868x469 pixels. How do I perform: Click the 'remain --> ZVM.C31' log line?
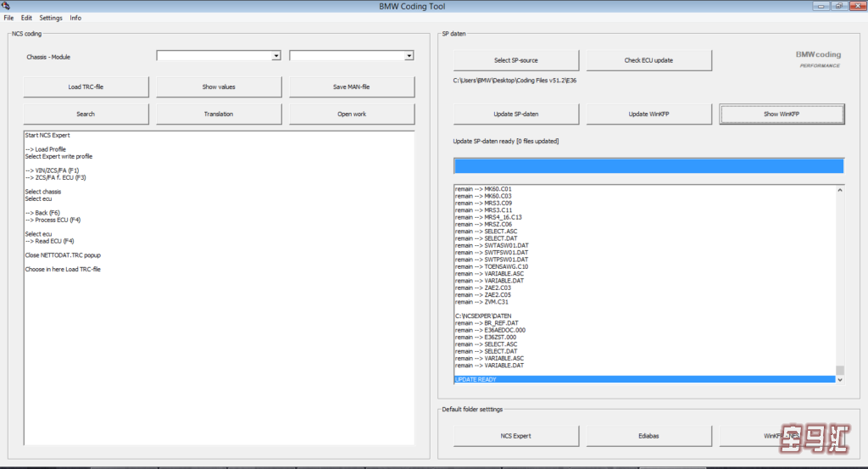click(x=481, y=302)
